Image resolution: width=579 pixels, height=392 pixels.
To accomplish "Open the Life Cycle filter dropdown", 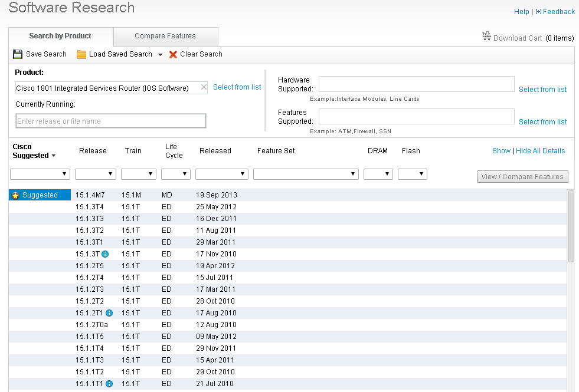I will (176, 174).
